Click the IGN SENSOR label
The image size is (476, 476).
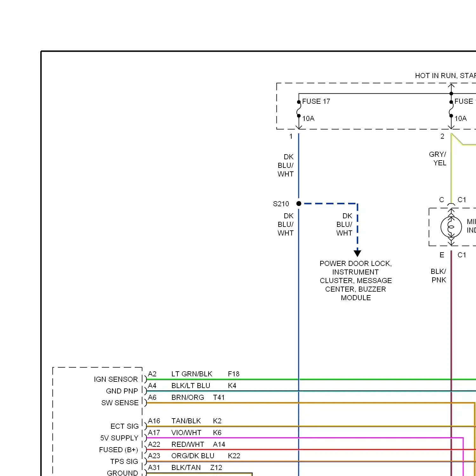point(116,379)
